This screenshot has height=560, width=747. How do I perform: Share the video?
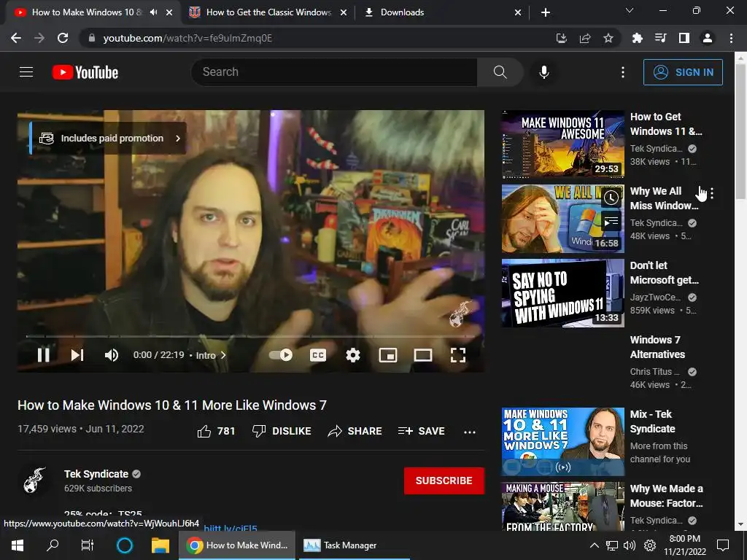tap(355, 431)
